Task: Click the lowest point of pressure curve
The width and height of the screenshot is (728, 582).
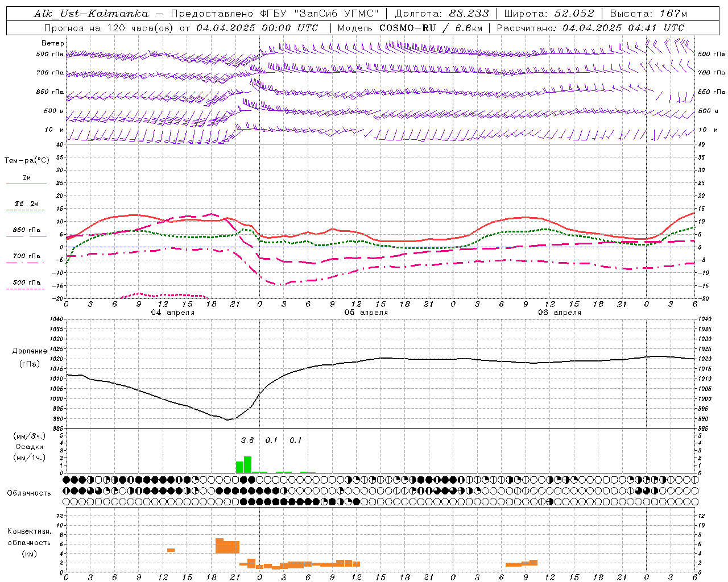Action: point(227,419)
